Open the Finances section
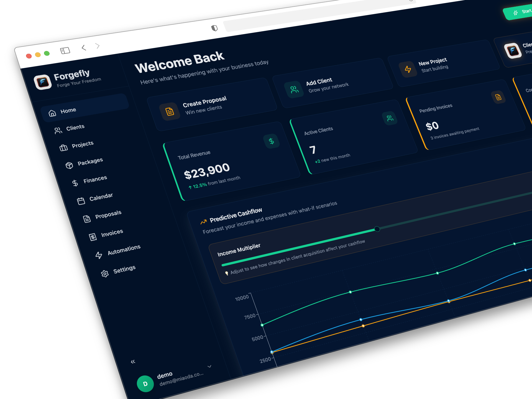This screenshot has height=399, width=532. [95, 179]
